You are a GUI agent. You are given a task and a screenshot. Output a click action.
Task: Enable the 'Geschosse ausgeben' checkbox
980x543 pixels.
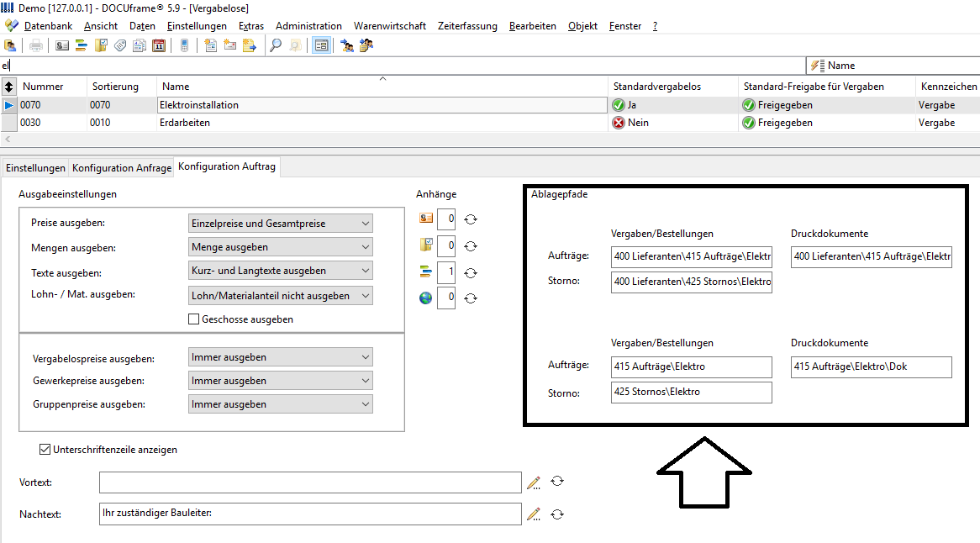pos(194,319)
